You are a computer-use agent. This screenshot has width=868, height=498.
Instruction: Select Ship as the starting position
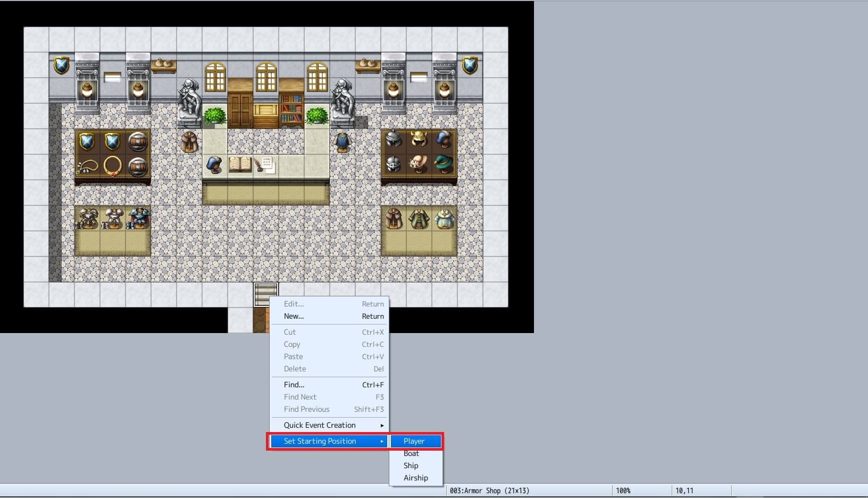[x=415, y=466]
